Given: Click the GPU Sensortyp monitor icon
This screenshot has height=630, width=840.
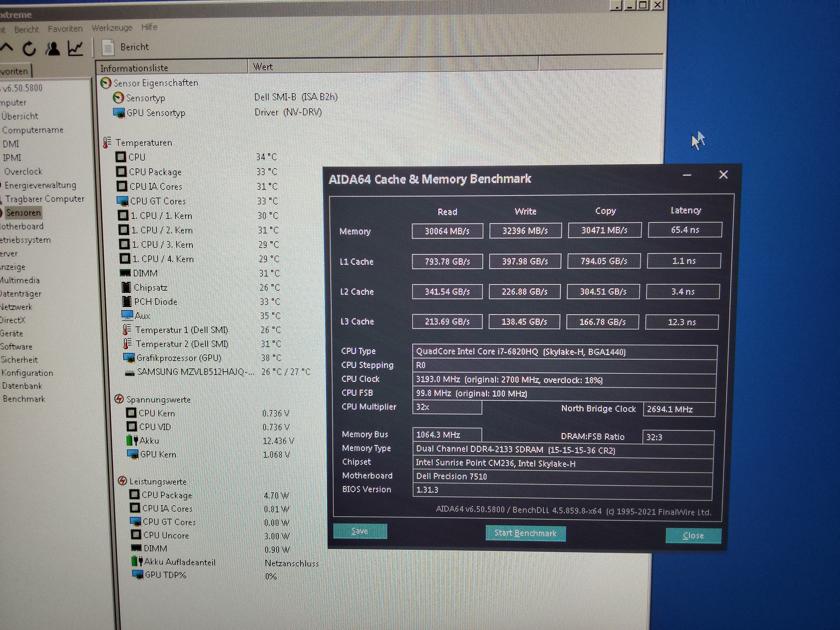Looking at the screenshot, I should [119, 113].
